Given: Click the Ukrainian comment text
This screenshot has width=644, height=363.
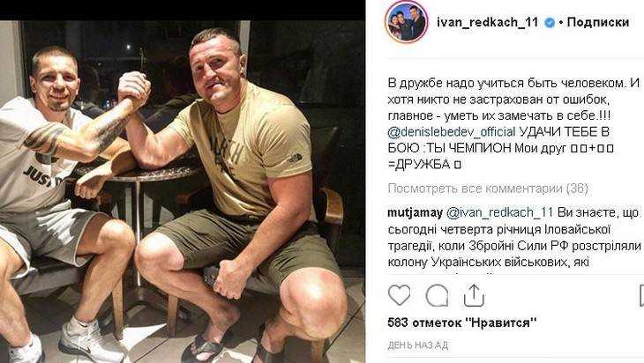Looking at the screenshot, I should tap(514, 238).
